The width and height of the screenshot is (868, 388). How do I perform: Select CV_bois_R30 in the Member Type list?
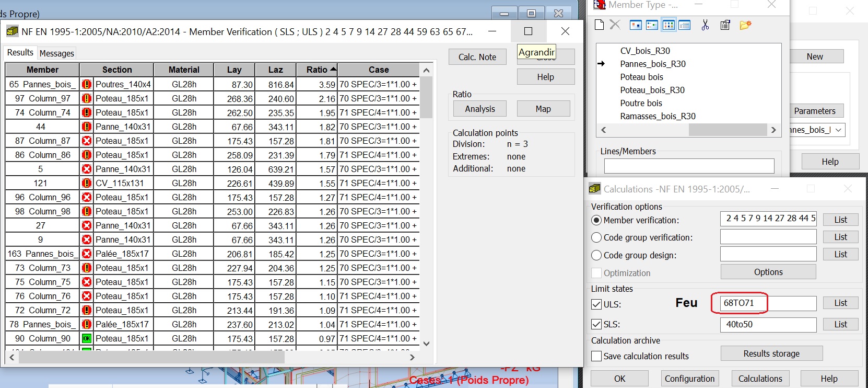coord(645,51)
